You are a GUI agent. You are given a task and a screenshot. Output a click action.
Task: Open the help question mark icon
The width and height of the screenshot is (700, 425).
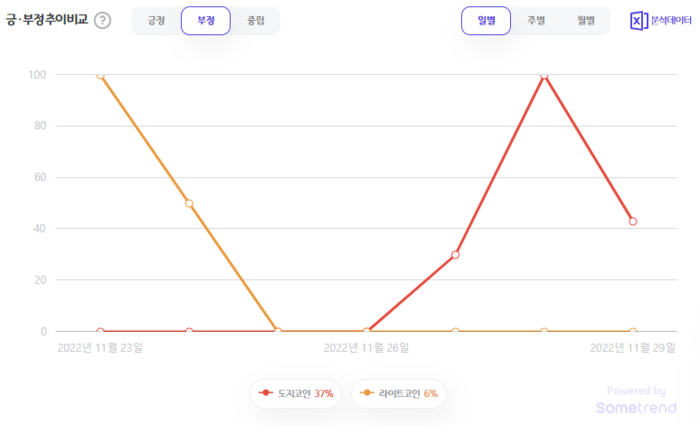click(103, 21)
